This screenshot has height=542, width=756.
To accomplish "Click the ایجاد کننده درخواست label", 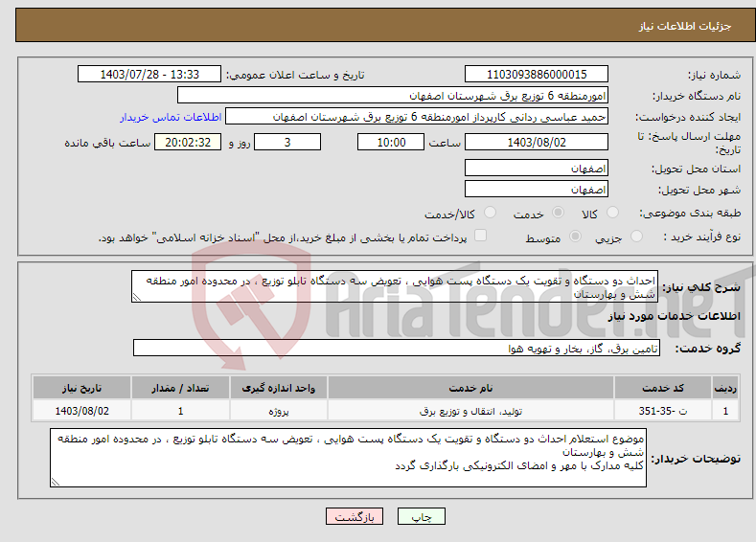I will 688,117.
